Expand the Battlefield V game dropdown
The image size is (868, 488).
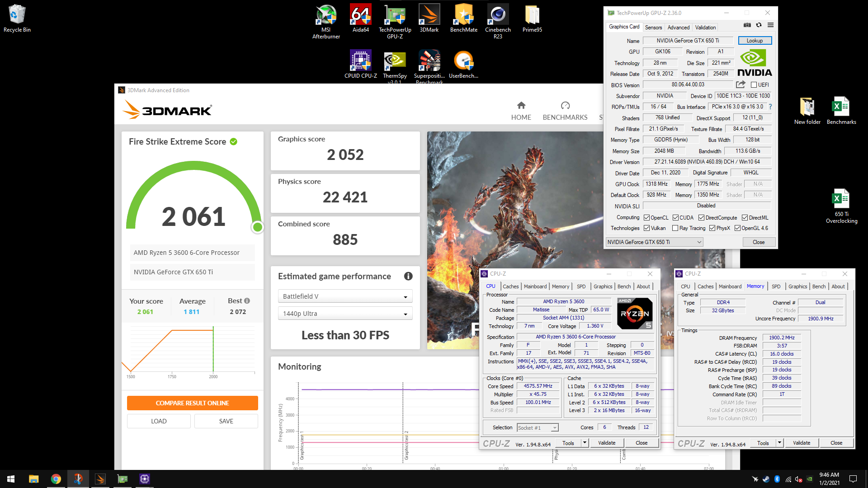coord(345,296)
